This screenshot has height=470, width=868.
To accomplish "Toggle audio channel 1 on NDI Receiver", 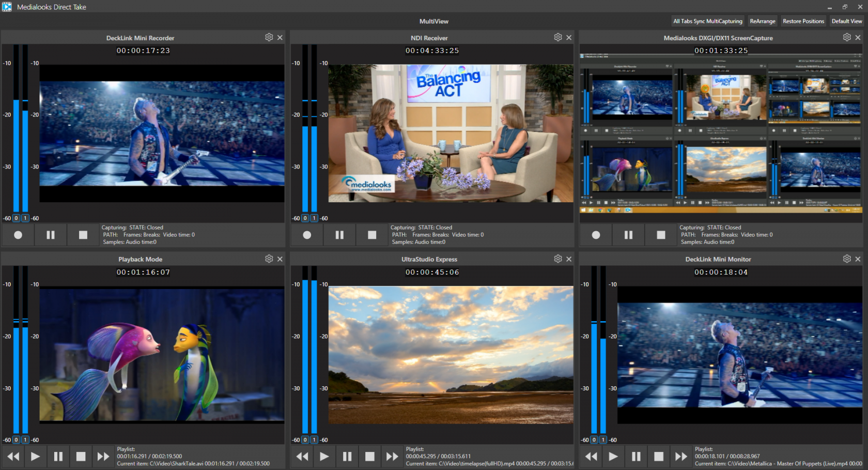I will click(314, 218).
